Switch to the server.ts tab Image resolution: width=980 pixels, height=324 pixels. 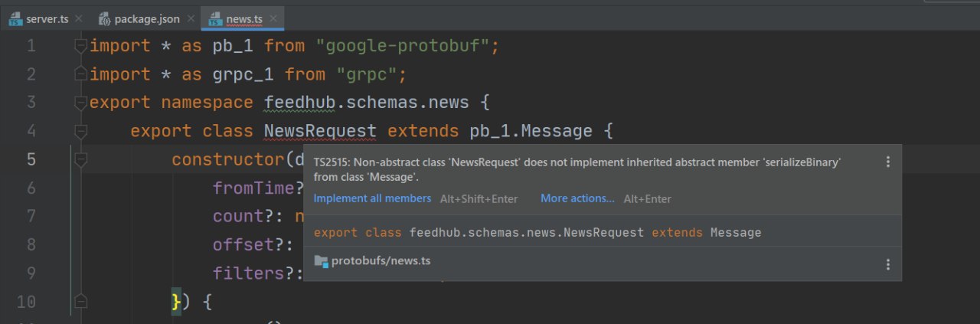coord(46,18)
